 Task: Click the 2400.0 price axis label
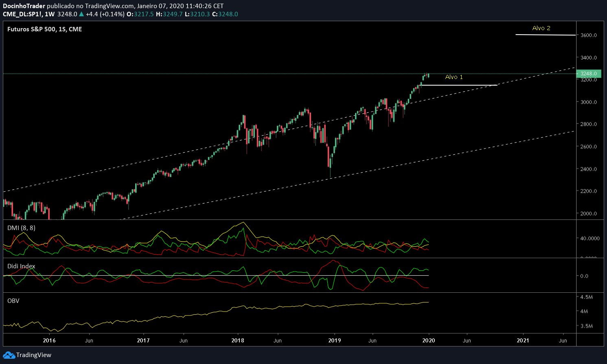coord(589,169)
